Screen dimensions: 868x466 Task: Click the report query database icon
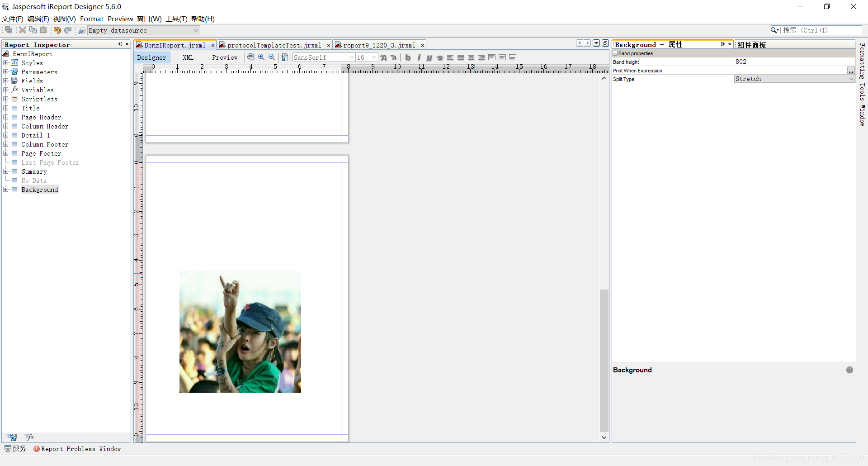pyautogui.click(x=250, y=57)
